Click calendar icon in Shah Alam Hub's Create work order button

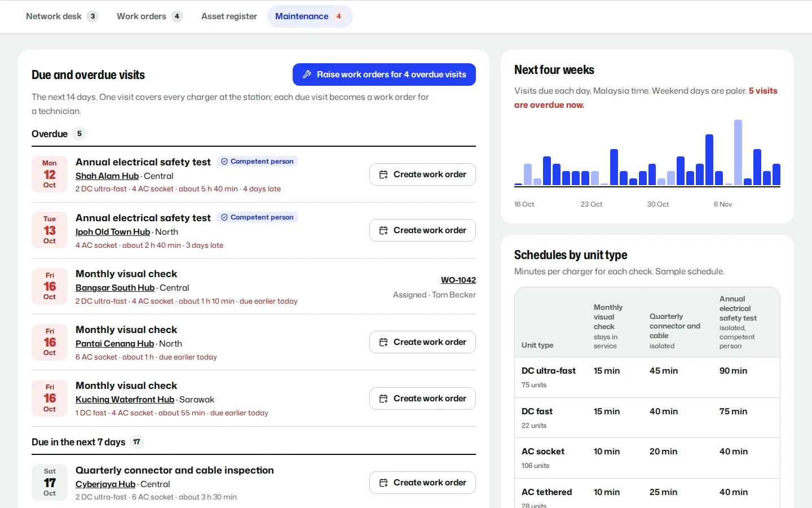pyautogui.click(x=383, y=175)
